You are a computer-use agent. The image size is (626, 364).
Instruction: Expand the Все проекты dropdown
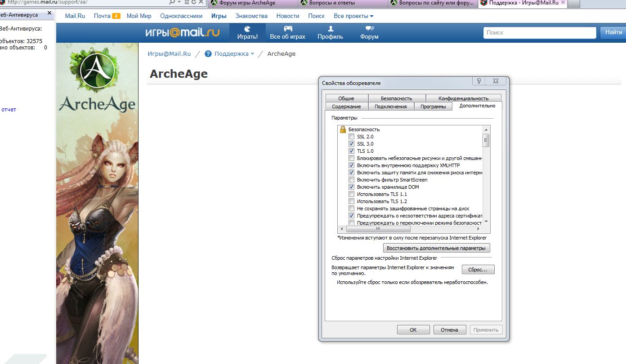pyautogui.click(x=353, y=16)
